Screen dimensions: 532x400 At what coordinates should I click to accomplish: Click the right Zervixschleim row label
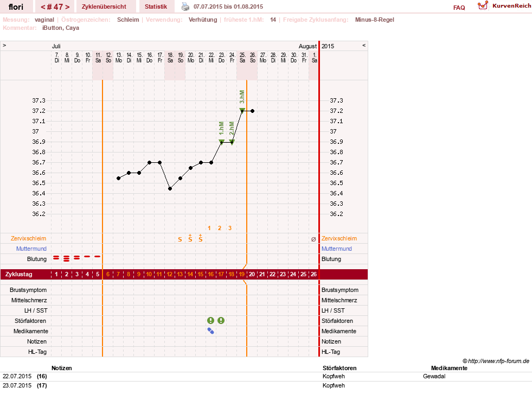[339, 238]
